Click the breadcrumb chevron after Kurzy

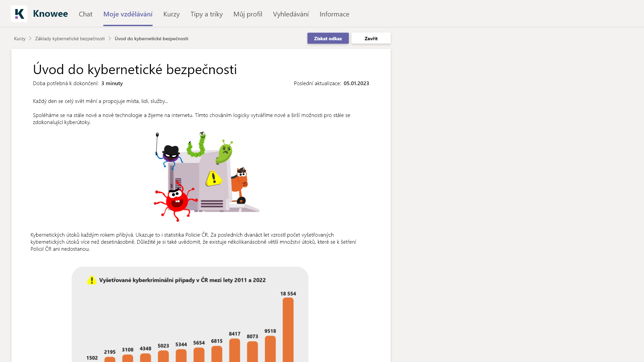pyautogui.click(x=30, y=39)
